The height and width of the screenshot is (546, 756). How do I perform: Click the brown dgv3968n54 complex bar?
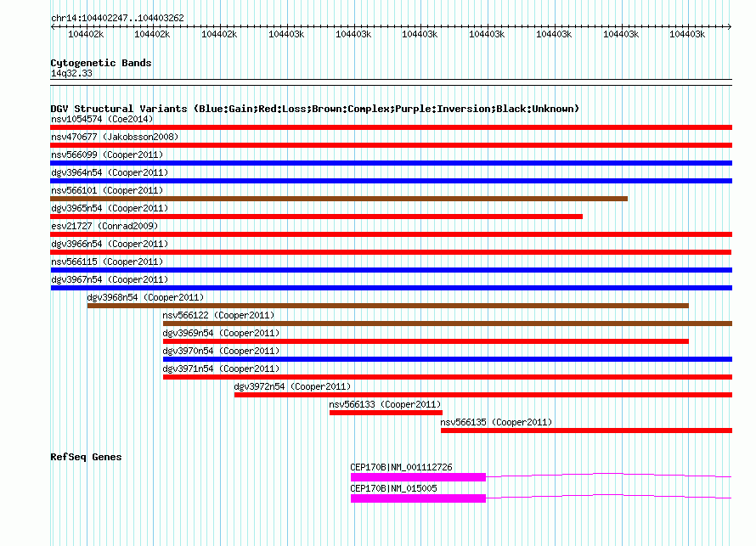coord(387,306)
